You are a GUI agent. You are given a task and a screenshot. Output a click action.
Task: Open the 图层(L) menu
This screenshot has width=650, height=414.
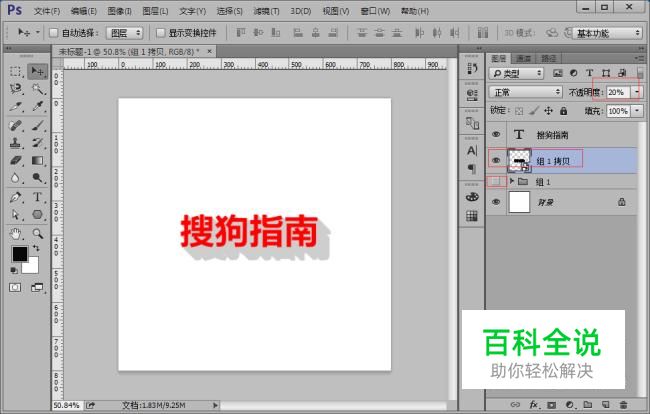(x=155, y=11)
